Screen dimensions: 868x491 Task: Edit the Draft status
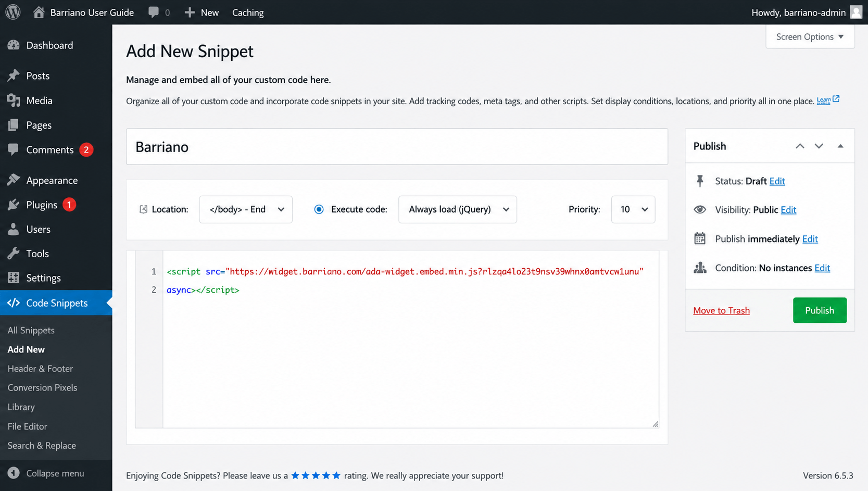coord(777,181)
